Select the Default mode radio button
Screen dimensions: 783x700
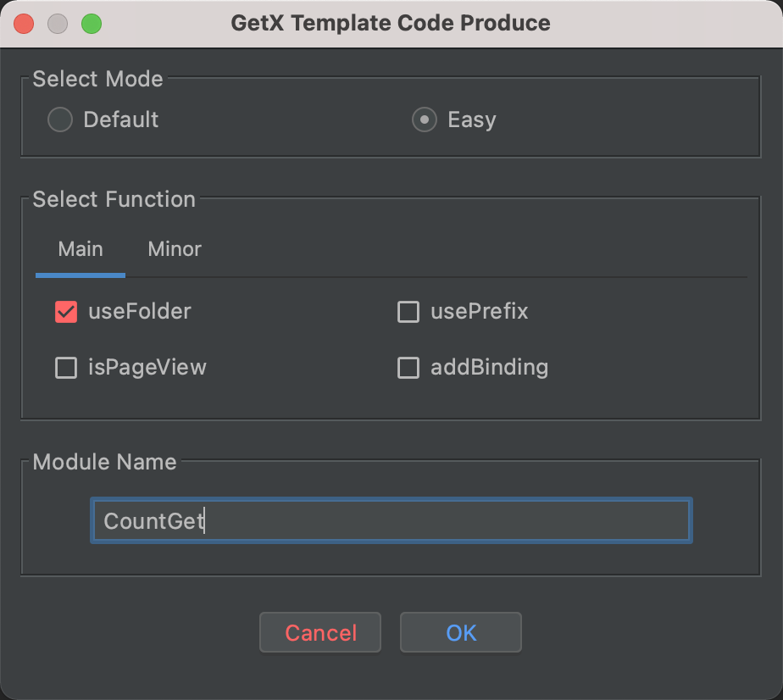[60, 119]
